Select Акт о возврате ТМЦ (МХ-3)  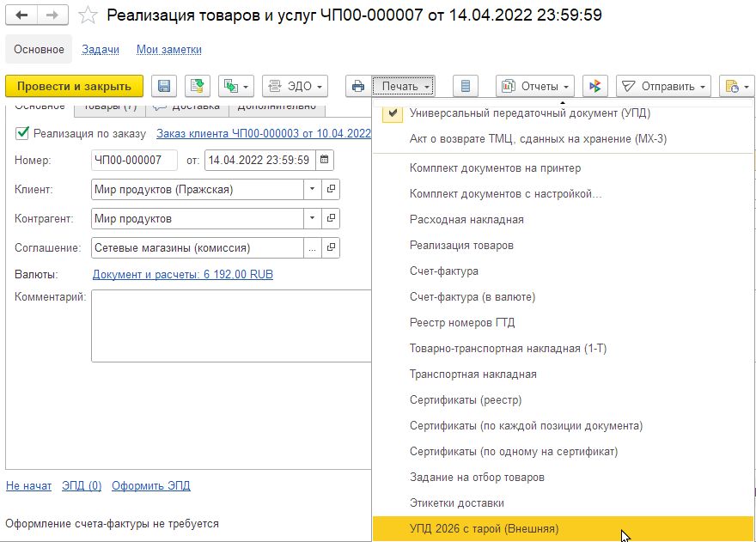click(563, 139)
